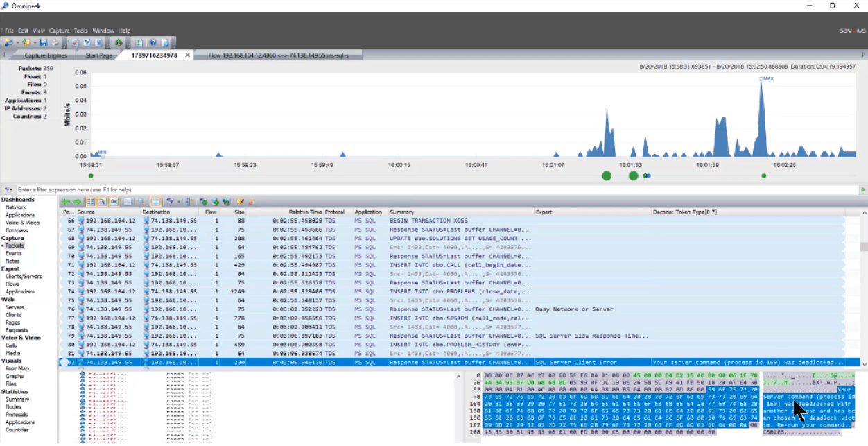This screenshot has width=868, height=446.
Task: Click the funnel filter icon in packets toolbar
Action: click(x=170, y=202)
